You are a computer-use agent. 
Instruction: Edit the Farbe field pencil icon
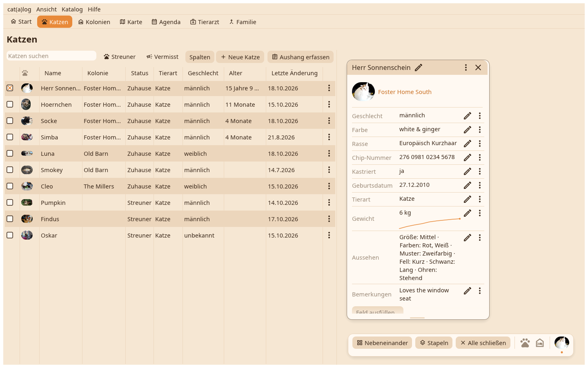468,130
